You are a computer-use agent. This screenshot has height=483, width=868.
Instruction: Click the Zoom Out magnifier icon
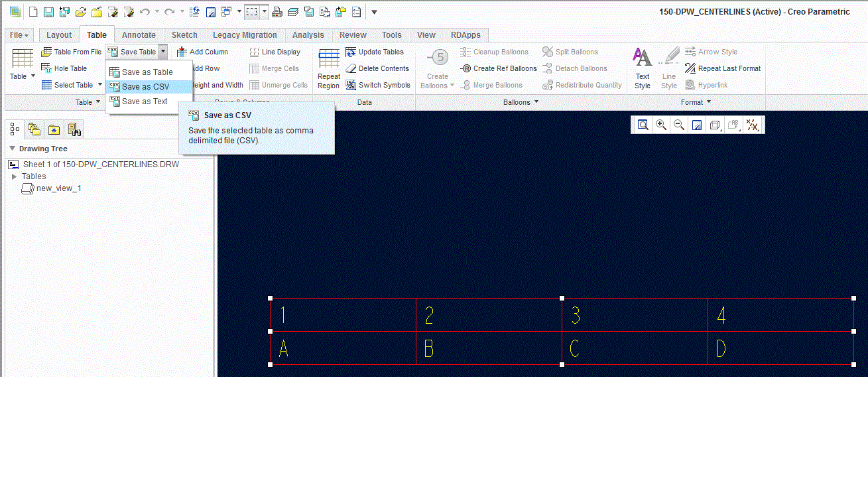[x=679, y=125]
